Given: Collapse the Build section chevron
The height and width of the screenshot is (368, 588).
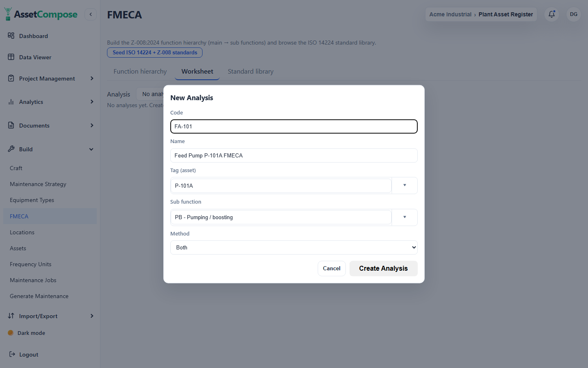Looking at the screenshot, I should pos(91,149).
